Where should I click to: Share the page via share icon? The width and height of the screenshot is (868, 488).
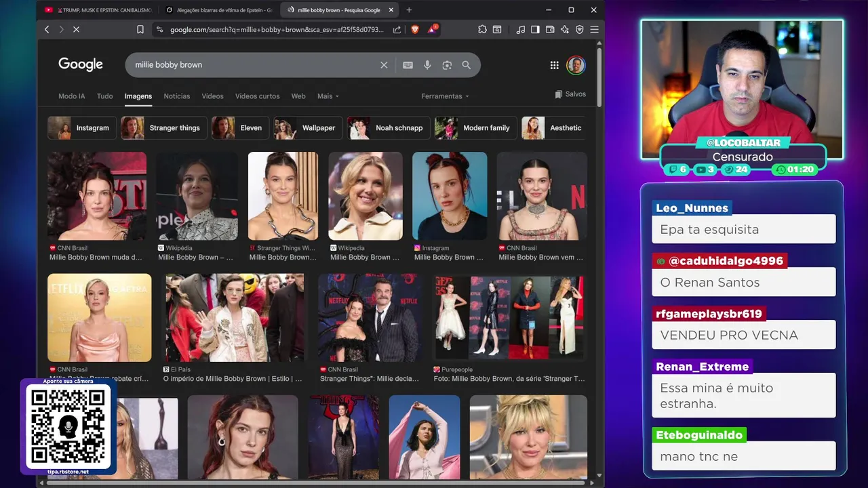397,30
